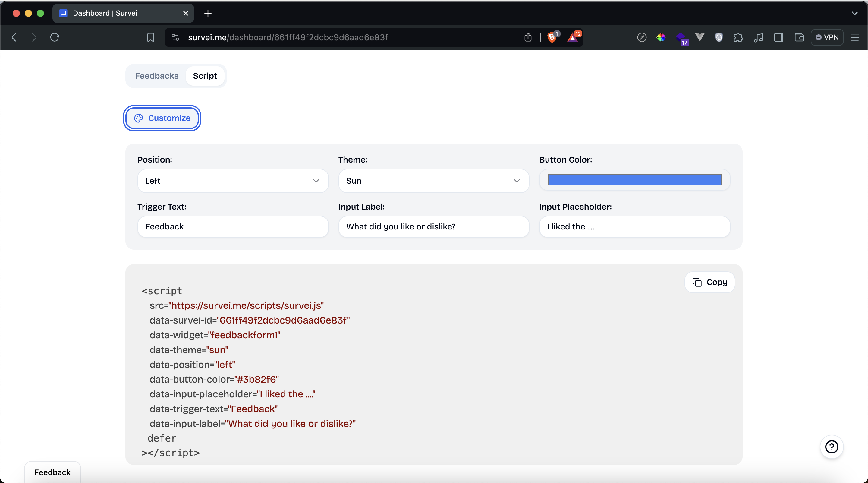Viewport: 868px width, 483px height.
Task: Click the compass extension icon
Action: tap(642, 37)
